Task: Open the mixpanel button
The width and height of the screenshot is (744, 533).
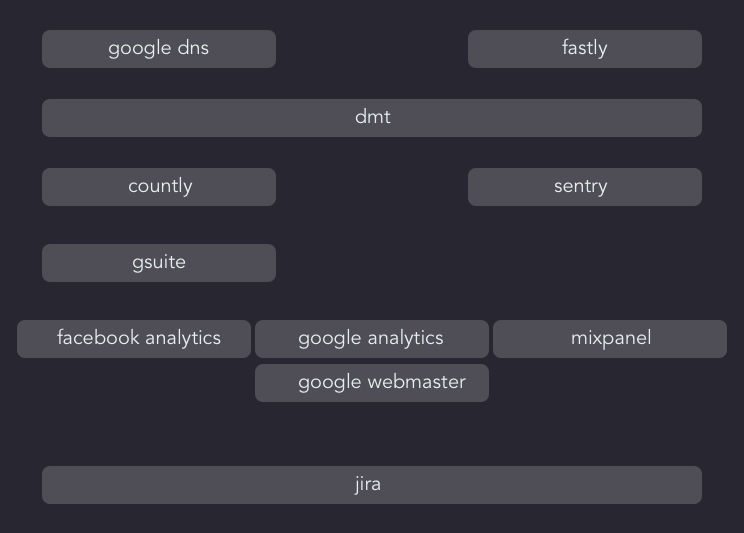Action: tap(610, 339)
